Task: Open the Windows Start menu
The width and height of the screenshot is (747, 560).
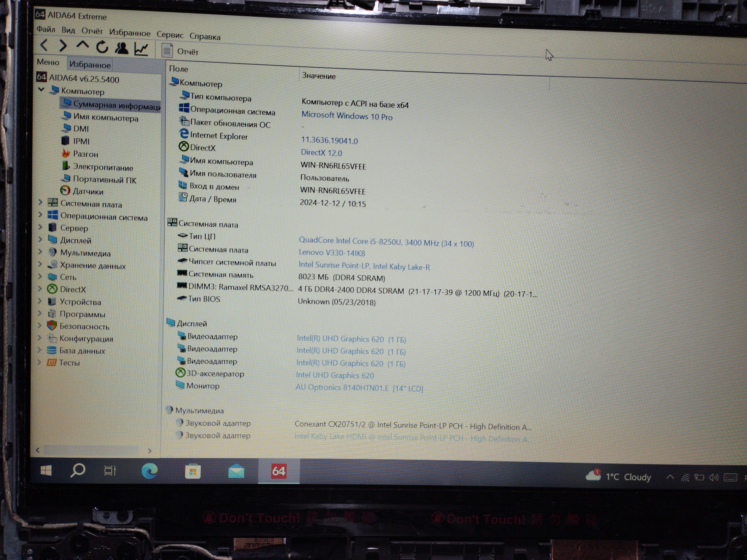Action: pyautogui.click(x=46, y=471)
